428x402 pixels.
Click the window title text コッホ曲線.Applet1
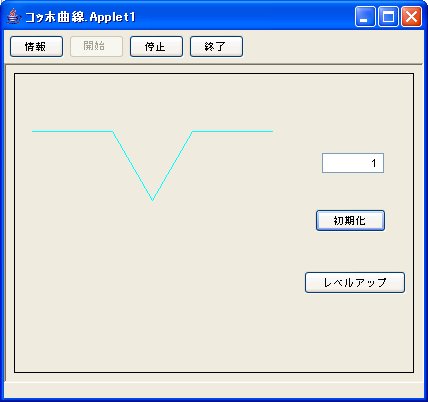click(x=80, y=17)
